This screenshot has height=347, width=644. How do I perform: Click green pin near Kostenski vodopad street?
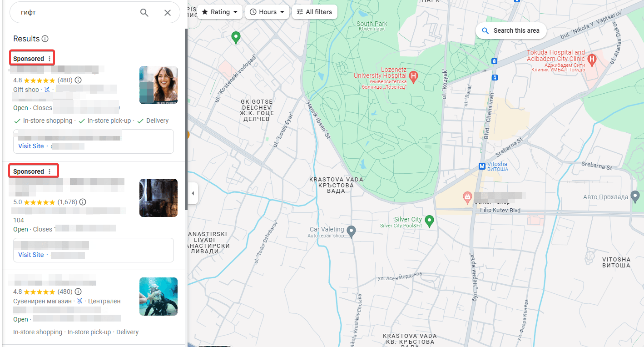click(x=236, y=37)
